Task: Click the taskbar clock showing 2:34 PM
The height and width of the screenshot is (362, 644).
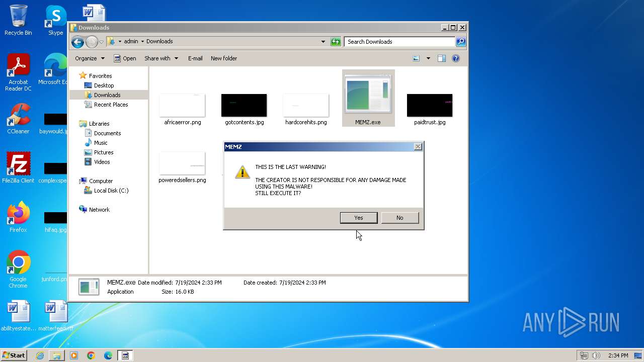Action: coord(618,355)
